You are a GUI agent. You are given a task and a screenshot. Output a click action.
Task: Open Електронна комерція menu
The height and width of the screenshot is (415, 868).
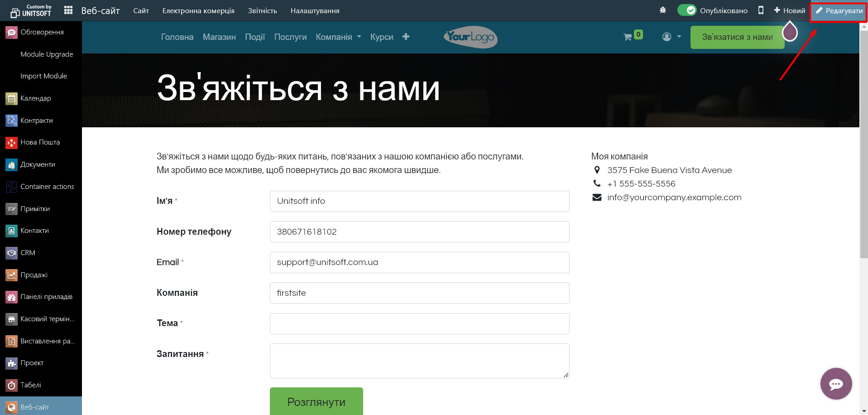coord(198,10)
